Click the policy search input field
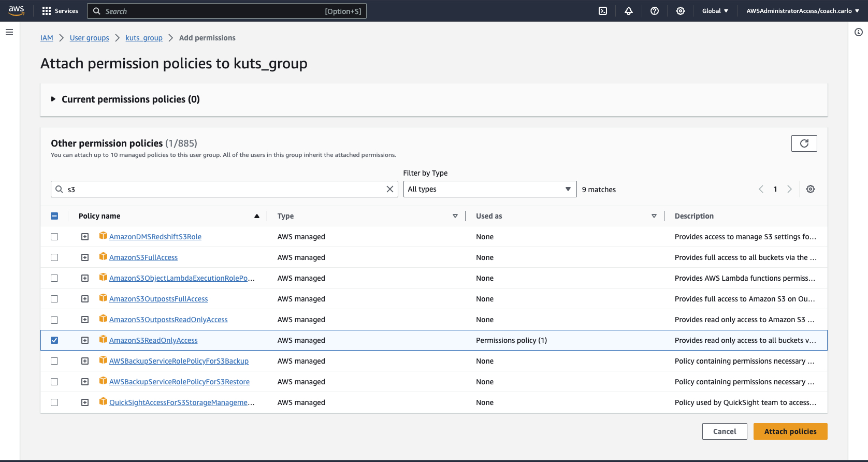The width and height of the screenshot is (868, 462). pos(223,189)
